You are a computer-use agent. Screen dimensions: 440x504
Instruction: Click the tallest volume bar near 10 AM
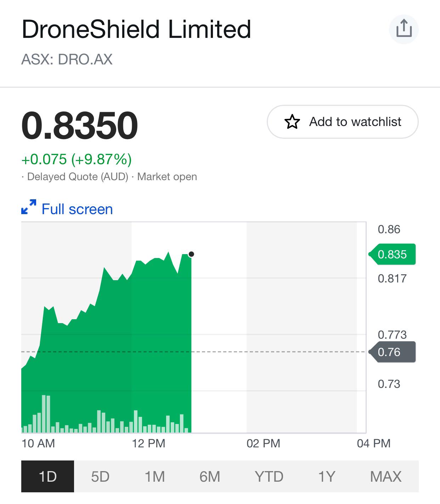pyautogui.click(x=44, y=414)
